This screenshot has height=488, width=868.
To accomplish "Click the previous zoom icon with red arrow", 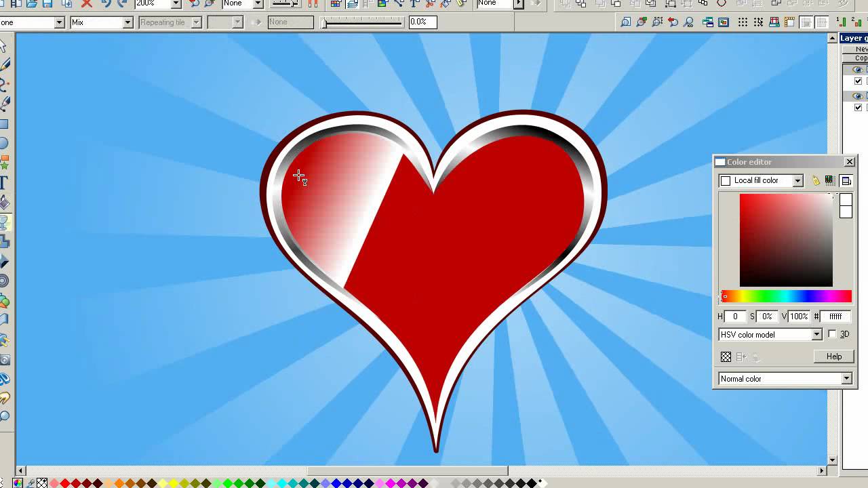I will 673,22.
